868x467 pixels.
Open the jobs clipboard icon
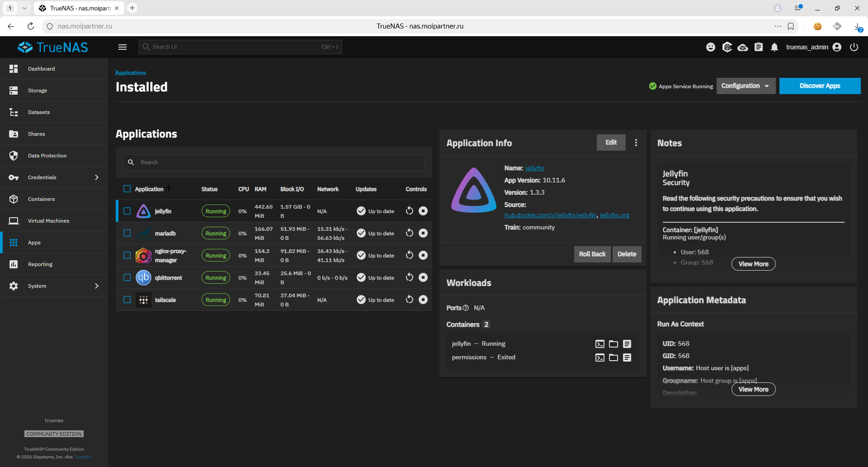pyautogui.click(x=758, y=47)
